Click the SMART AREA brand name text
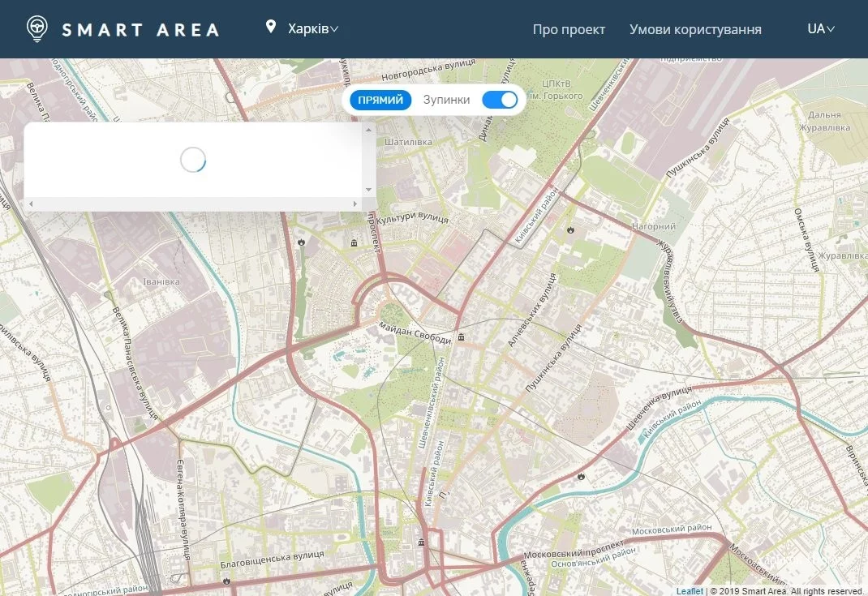 140,30
